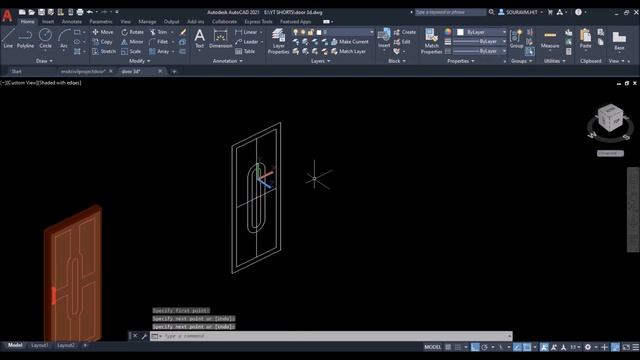
Task: Open the layer selection dropdown
Action: [332, 32]
